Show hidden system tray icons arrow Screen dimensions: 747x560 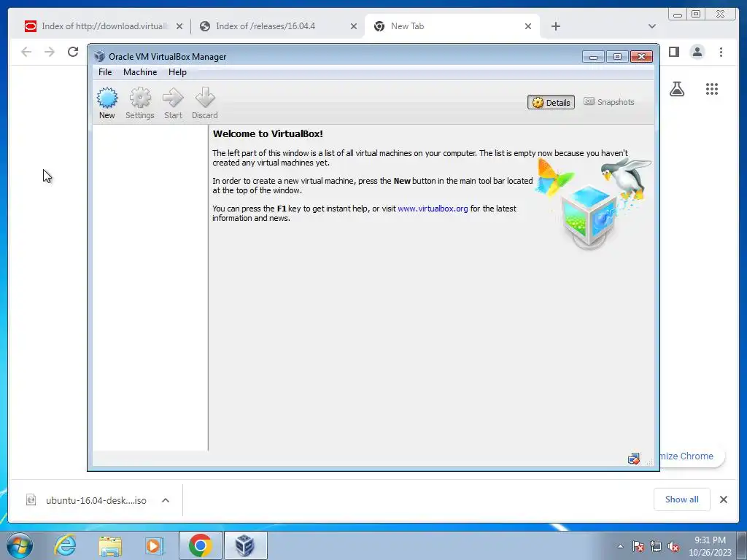[620, 546]
